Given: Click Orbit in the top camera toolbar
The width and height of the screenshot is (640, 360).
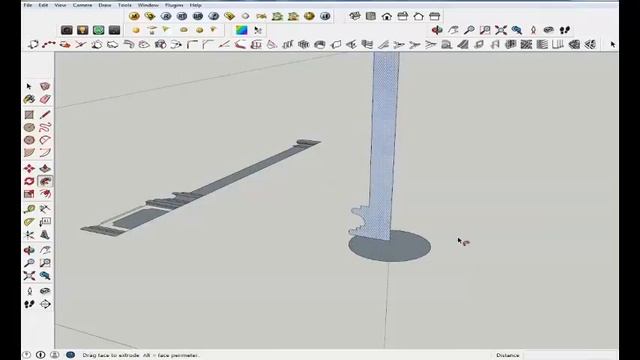Looking at the screenshot, I should pos(437,30).
